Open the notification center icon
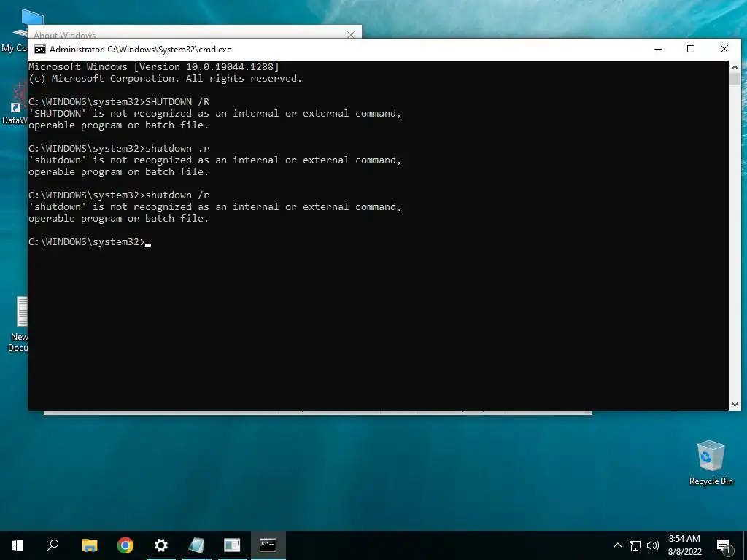747x560 pixels. tap(723, 545)
